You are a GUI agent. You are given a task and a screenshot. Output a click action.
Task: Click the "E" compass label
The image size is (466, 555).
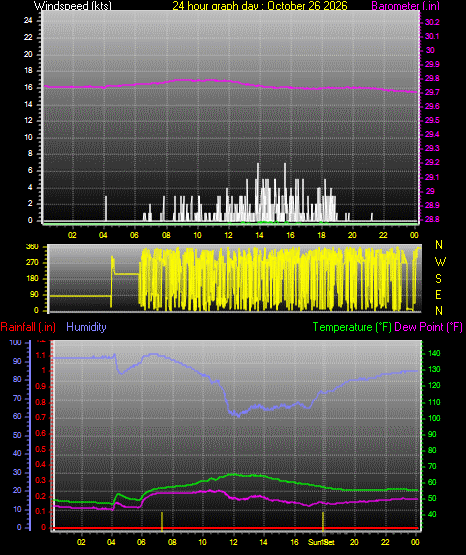pyautogui.click(x=438, y=295)
